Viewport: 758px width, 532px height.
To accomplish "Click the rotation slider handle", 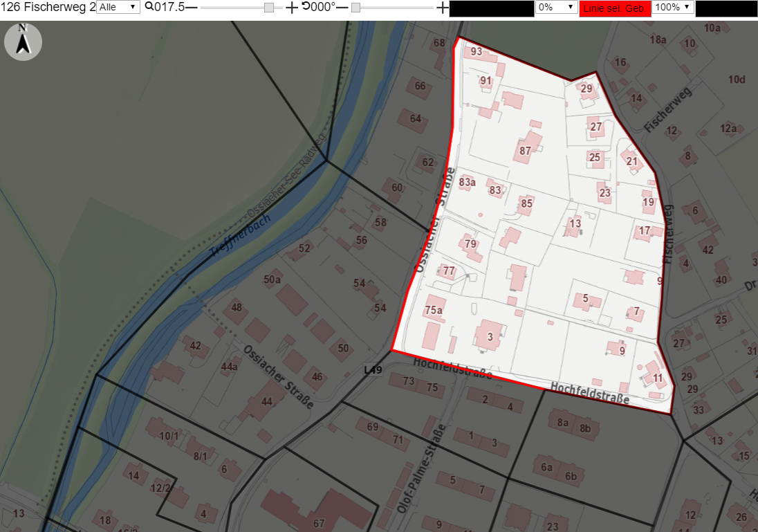I will pyautogui.click(x=355, y=7).
